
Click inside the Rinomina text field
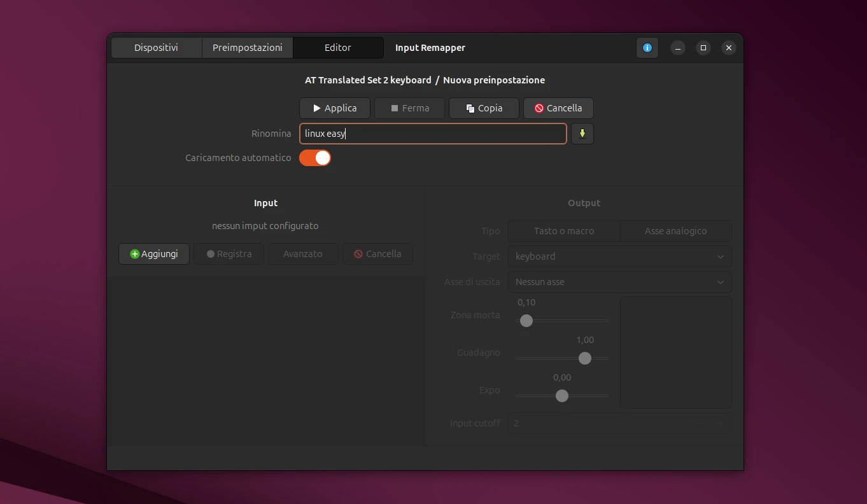click(433, 134)
